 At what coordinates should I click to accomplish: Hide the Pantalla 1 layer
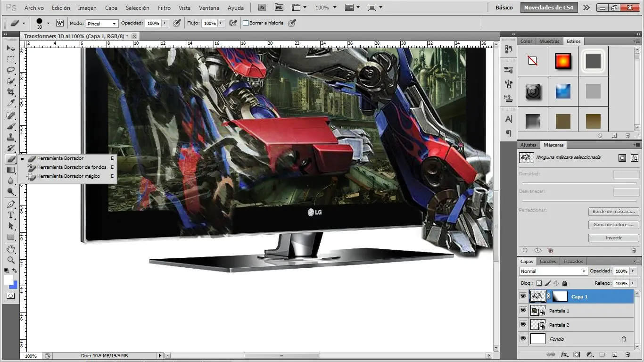pyautogui.click(x=523, y=311)
